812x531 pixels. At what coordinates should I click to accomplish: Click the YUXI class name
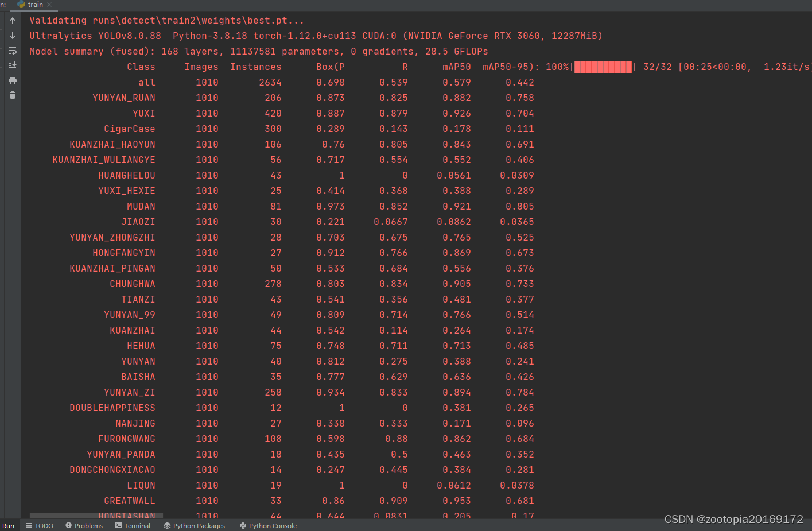(x=144, y=114)
